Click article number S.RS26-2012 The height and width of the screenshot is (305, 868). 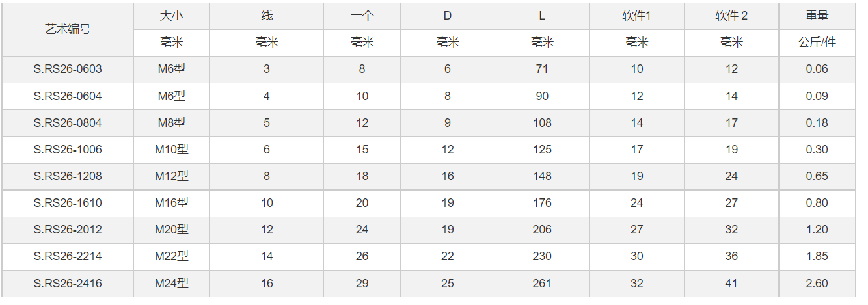click(68, 230)
